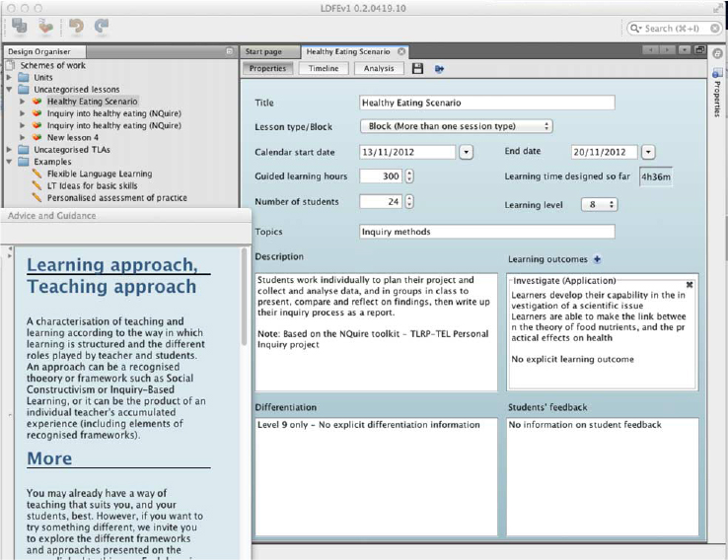Collapse the Uncategorised lessons folder
This screenshot has width=728, height=560.
[x=10, y=89]
